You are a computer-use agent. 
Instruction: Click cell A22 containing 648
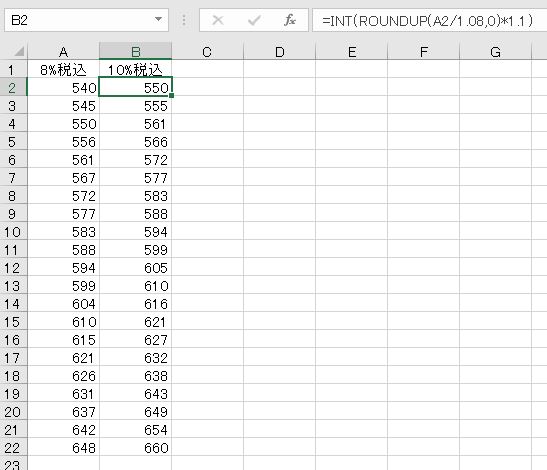point(63,448)
